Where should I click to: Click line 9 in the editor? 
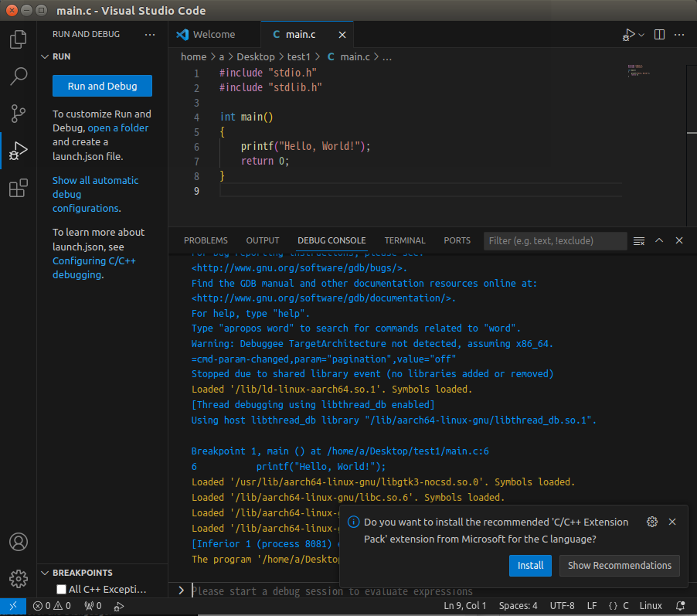[420, 191]
